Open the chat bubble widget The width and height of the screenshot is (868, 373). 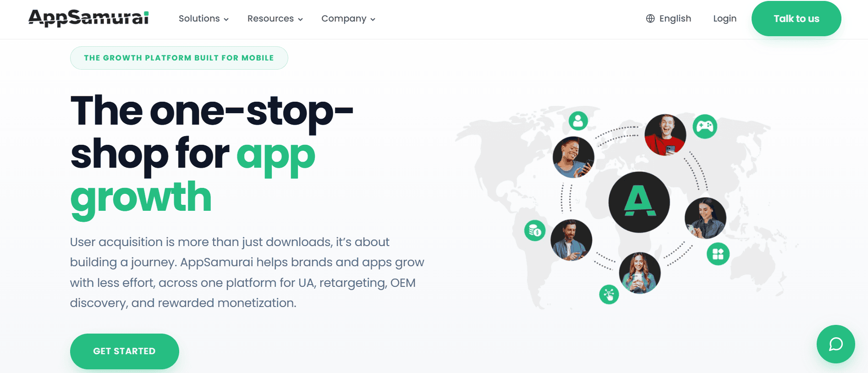pos(835,344)
